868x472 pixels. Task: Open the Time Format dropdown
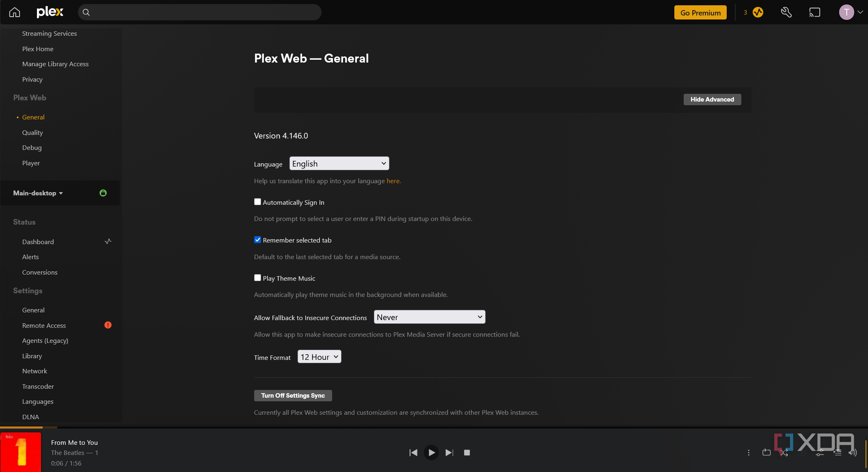pyautogui.click(x=320, y=357)
